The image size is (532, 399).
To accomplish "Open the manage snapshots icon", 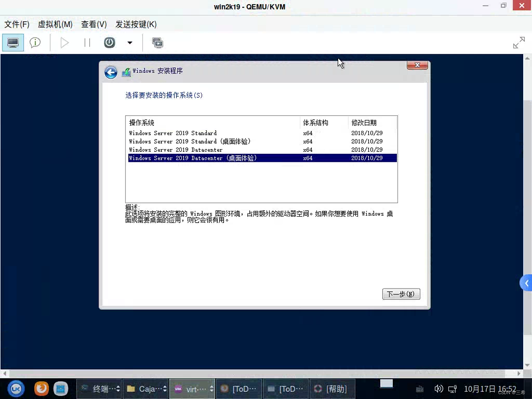I will (158, 43).
